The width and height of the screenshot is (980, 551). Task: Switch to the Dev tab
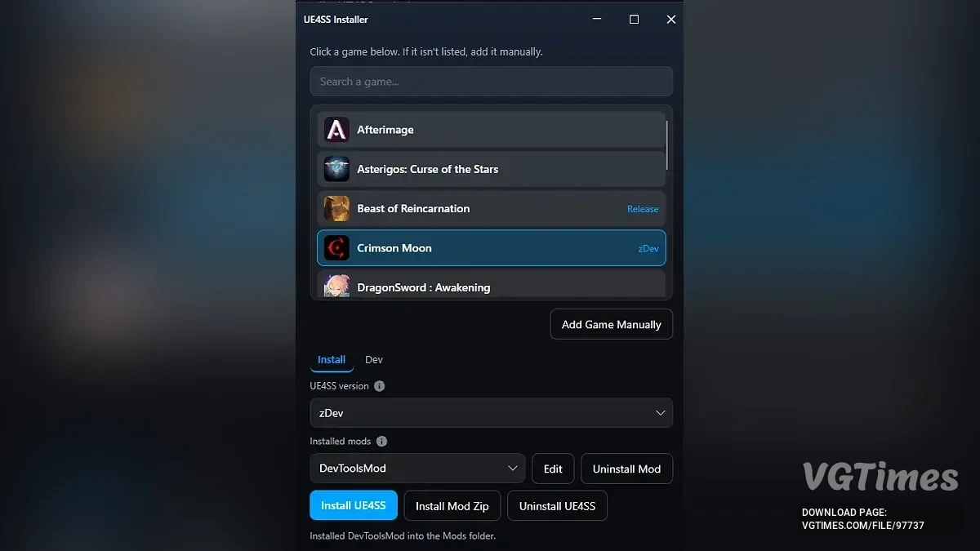click(x=374, y=360)
